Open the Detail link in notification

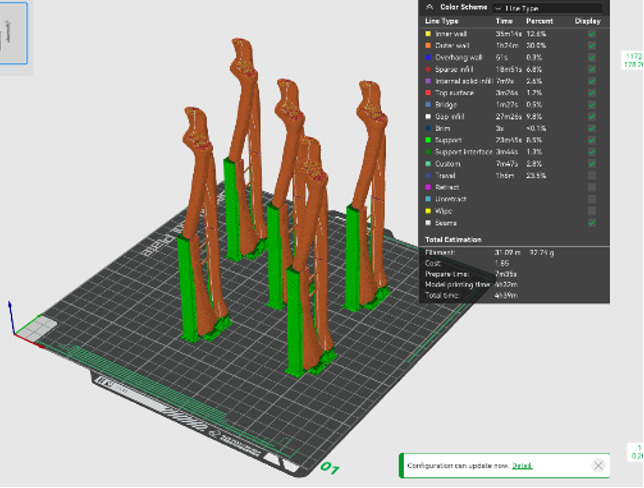coord(522,466)
